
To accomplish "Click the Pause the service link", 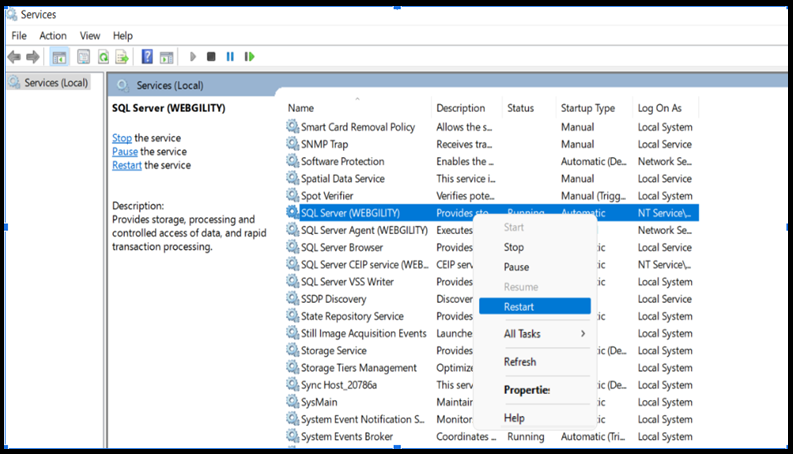I will [x=124, y=152].
